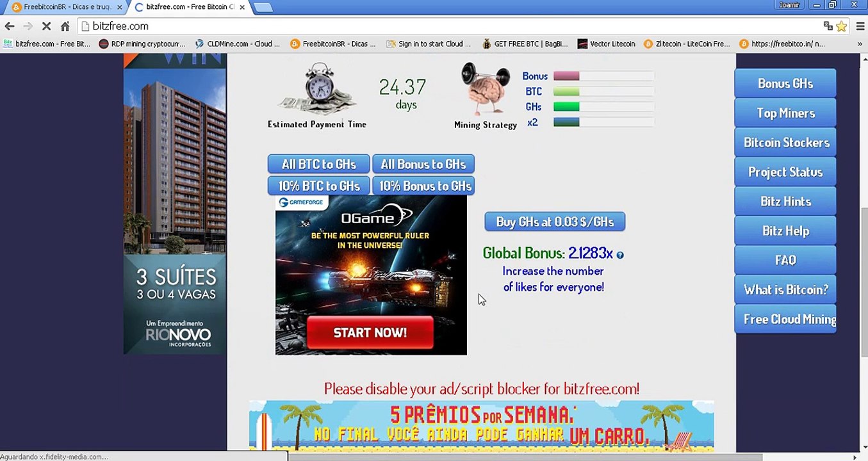Convert 10% Bonus to GHs
868x461 pixels.
[x=423, y=186]
